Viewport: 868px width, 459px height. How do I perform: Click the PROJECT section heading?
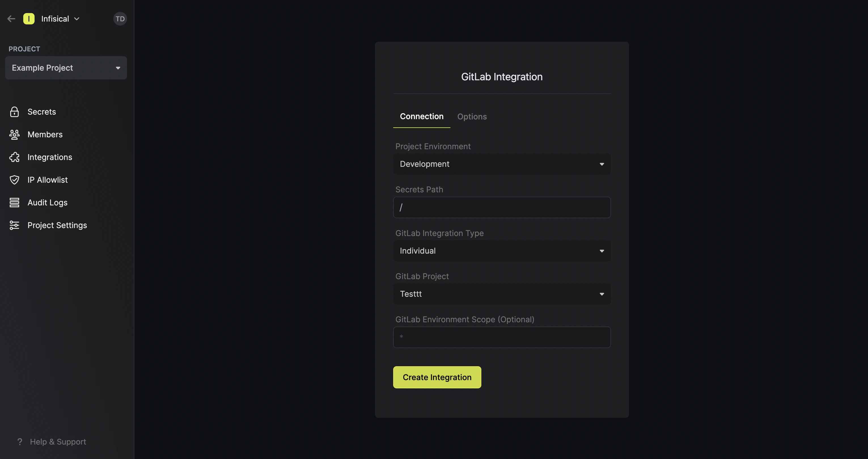[x=24, y=49]
